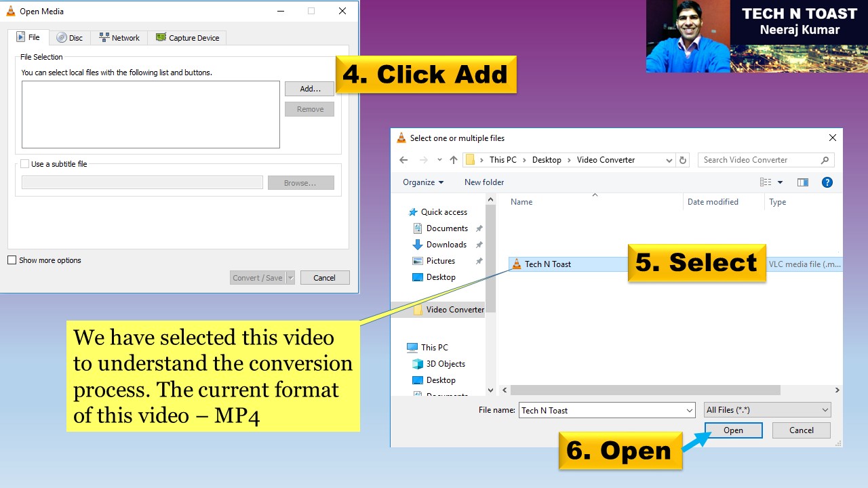
Task: Expand the address bar history dropdown
Action: click(669, 160)
